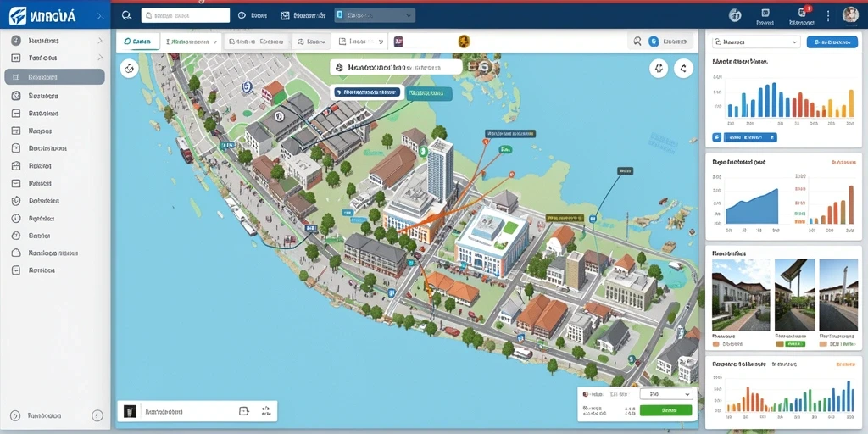Click the help circle icon at sidebar bottom-right
Image resolution: width=868 pixels, height=434 pixels.
[x=97, y=415]
